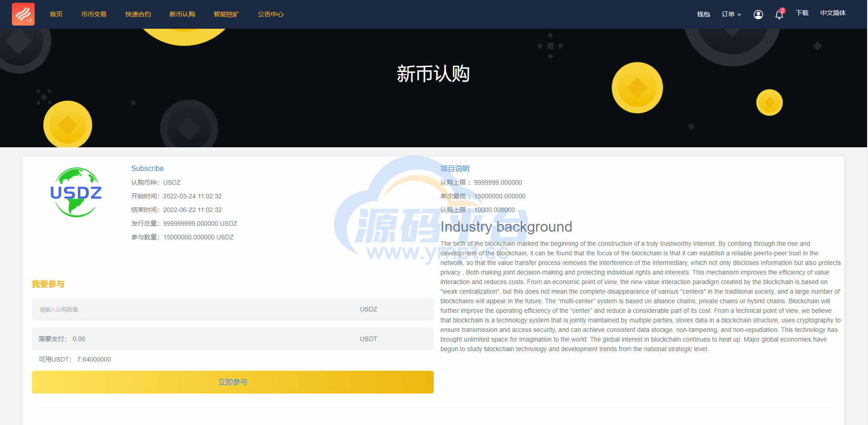This screenshot has height=425, width=868.
Task: Open 中文简体 language selector
Action: (833, 13)
